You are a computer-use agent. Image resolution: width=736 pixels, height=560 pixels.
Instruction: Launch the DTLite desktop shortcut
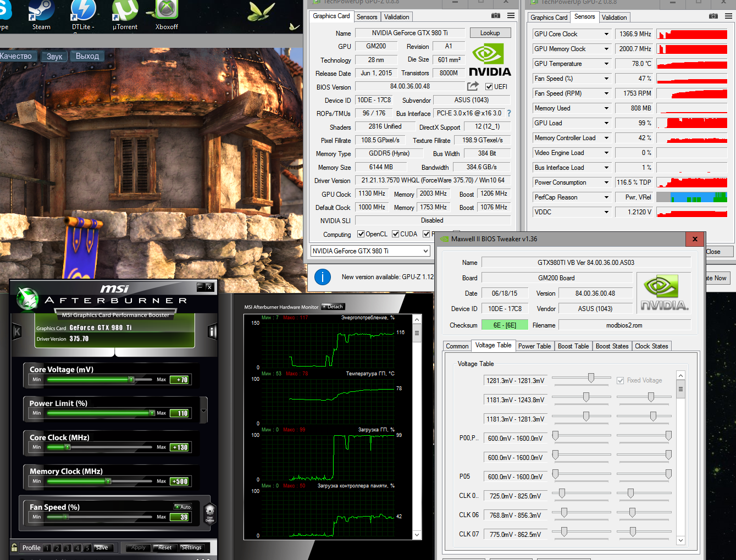tap(83, 15)
